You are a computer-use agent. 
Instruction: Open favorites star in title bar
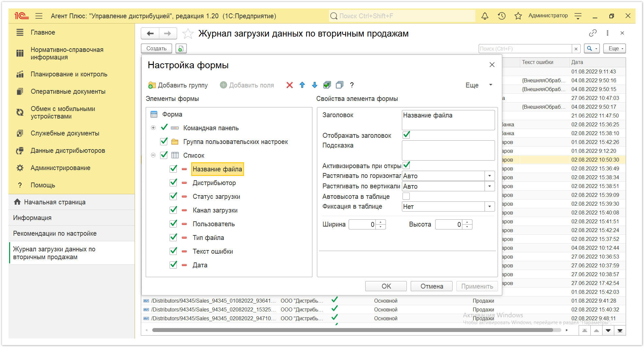click(x=518, y=16)
